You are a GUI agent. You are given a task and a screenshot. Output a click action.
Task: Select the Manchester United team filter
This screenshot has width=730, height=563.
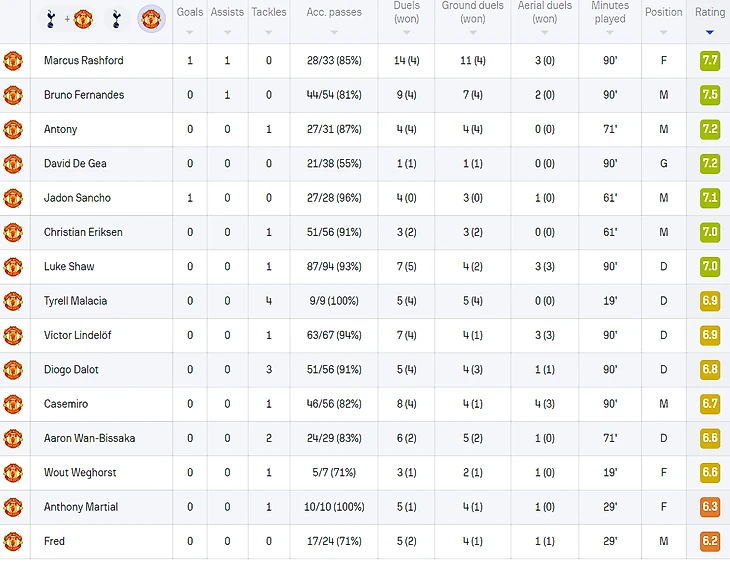[x=151, y=17]
